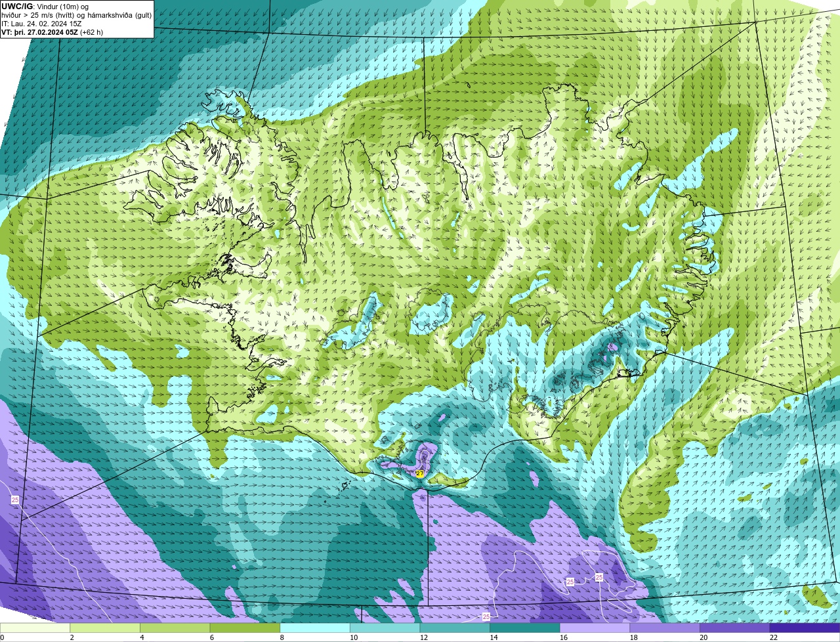The image size is (840, 642).
Task: Click the "18" tick label on the color scale
Action: pos(634,637)
